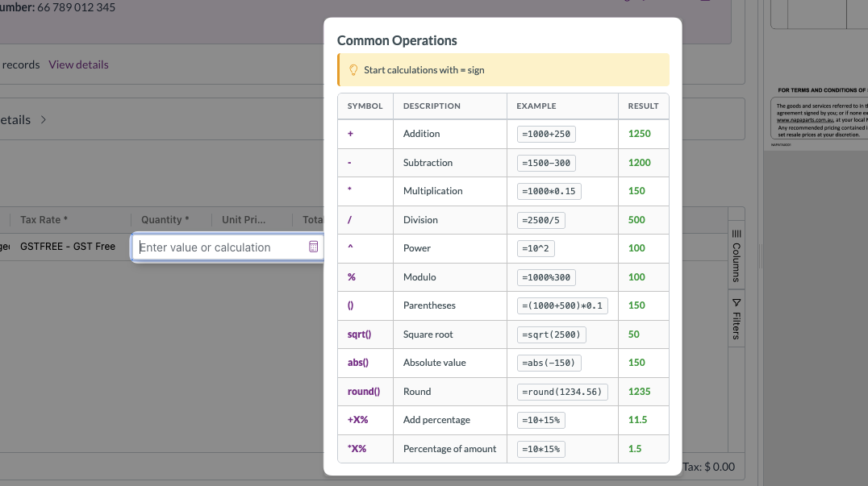Click the plus symbol in Addition row
This screenshot has width=868, height=486.
coord(350,134)
